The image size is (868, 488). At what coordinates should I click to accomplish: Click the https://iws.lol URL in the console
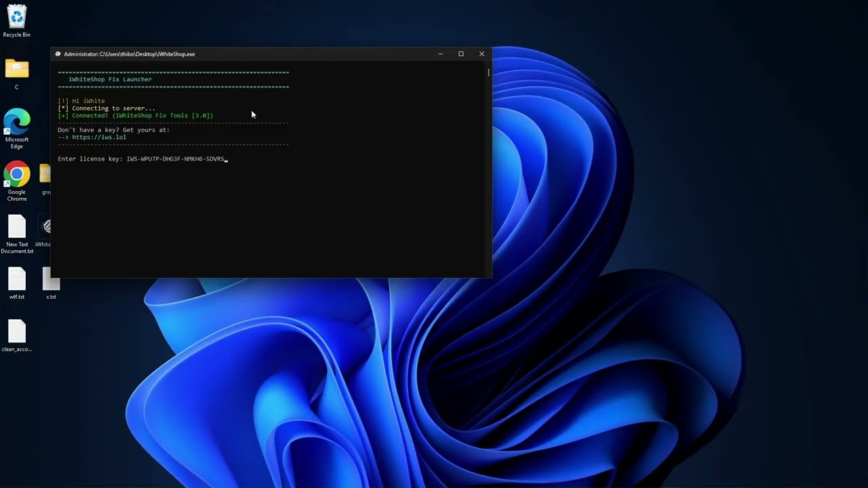(x=99, y=138)
